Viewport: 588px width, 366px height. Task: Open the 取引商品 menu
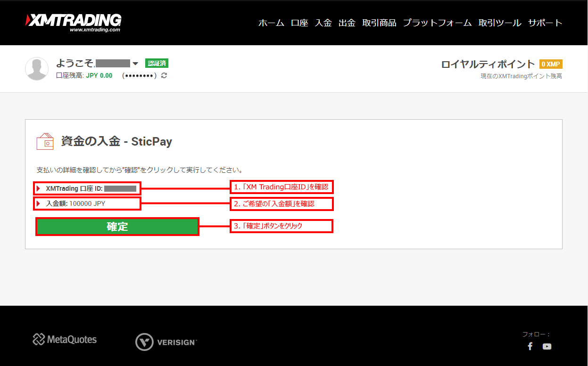[379, 23]
